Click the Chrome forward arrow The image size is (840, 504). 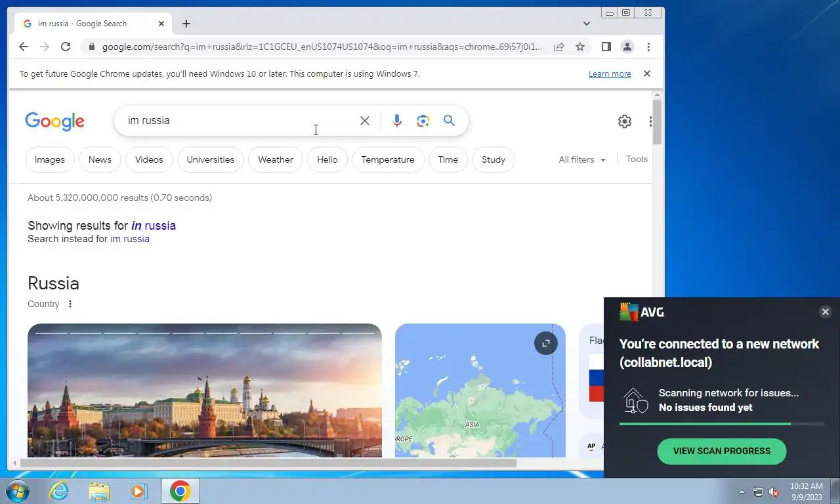tap(45, 47)
